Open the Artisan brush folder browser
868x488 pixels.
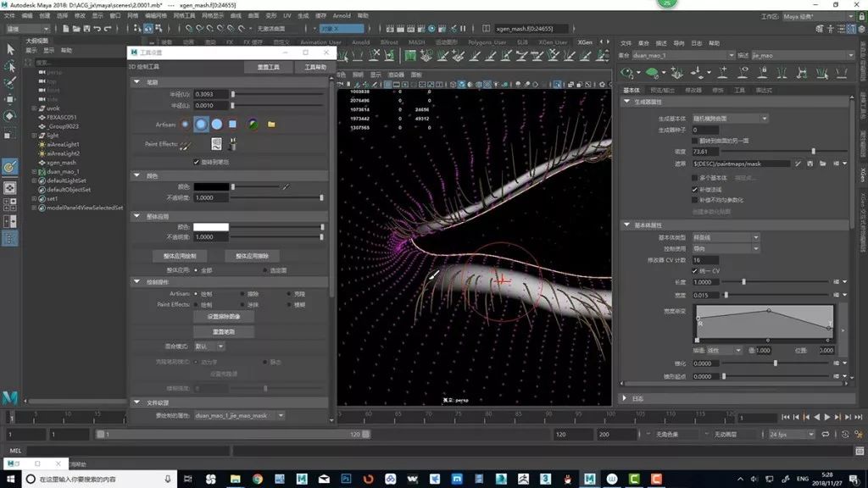click(x=271, y=125)
